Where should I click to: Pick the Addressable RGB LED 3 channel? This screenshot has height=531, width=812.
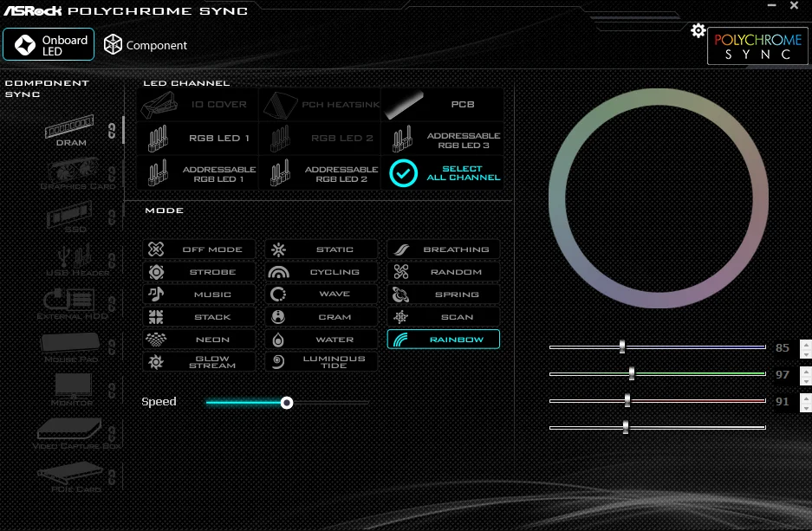pos(442,139)
